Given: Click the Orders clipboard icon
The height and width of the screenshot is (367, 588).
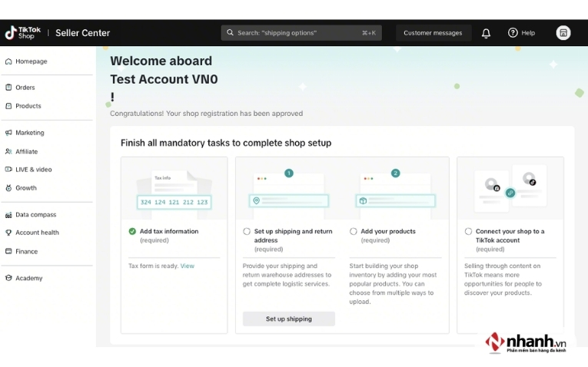Looking at the screenshot, I should coord(8,88).
